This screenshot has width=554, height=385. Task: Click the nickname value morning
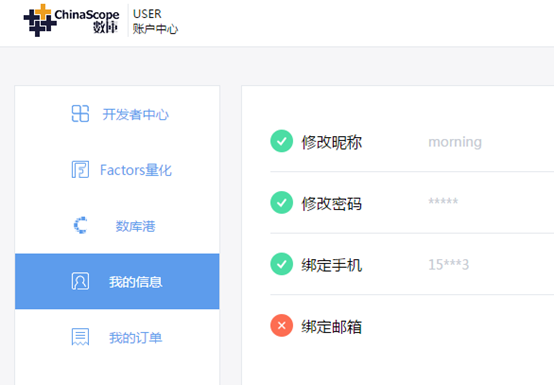(455, 142)
